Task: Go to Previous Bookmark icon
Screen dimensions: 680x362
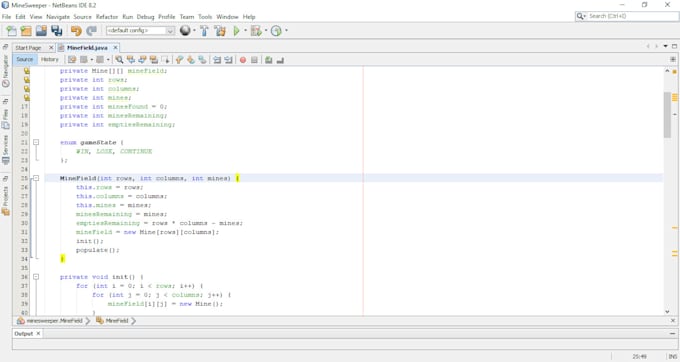Action: pyautogui.click(x=179, y=60)
